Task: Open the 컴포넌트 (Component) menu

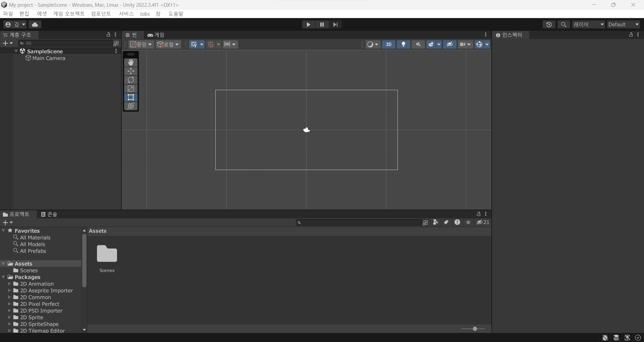Action: pos(101,14)
